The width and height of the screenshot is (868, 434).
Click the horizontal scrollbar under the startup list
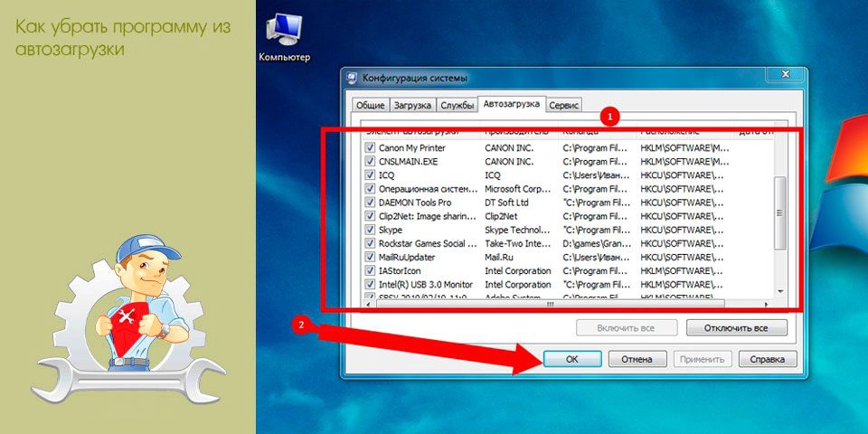[x=550, y=305]
